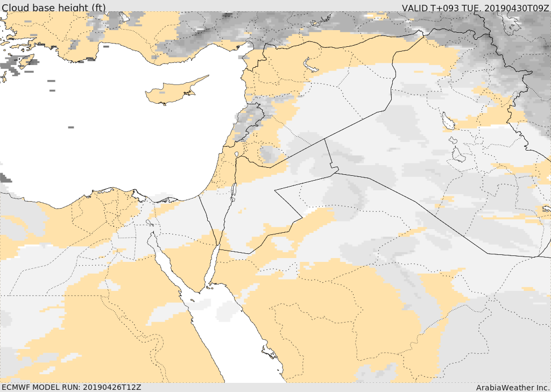Click the VALID T+093 timestamp text

coord(475,8)
